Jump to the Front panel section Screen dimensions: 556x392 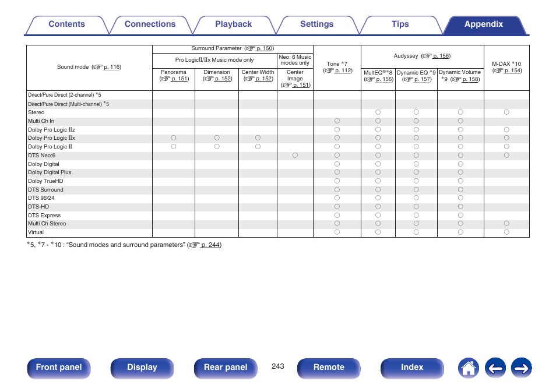coord(59,368)
